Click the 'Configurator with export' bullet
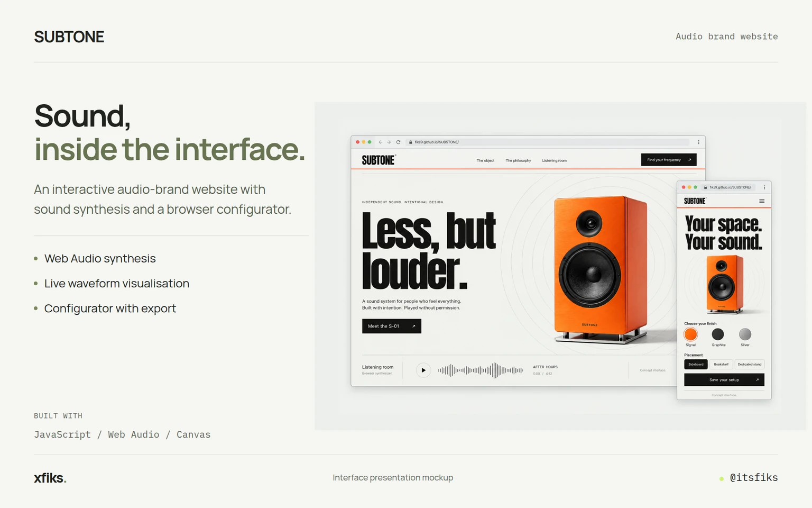This screenshot has width=812, height=508. coord(110,309)
